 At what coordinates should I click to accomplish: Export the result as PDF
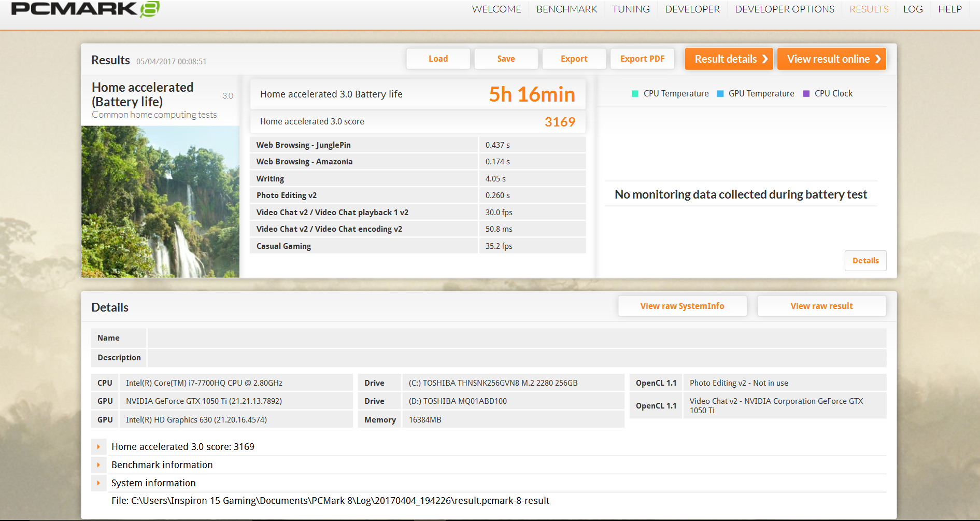[642, 59]
